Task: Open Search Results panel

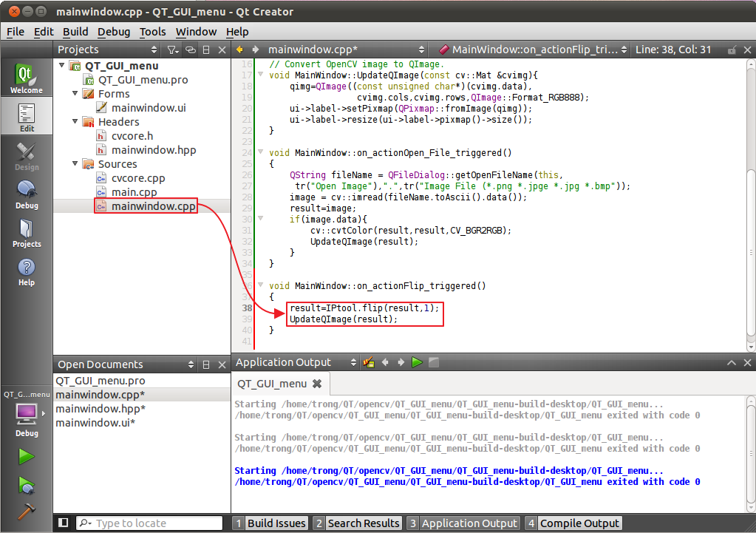Action: click(x=364, y=523)
